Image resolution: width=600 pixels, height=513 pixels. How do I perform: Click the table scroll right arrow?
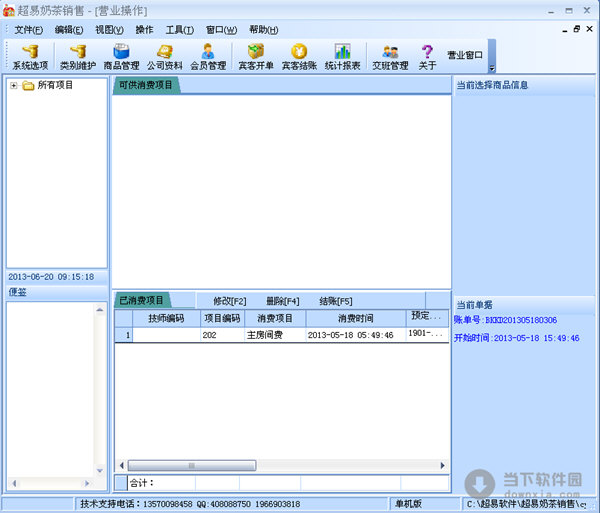pyautogui.click(x=442, y=466)
